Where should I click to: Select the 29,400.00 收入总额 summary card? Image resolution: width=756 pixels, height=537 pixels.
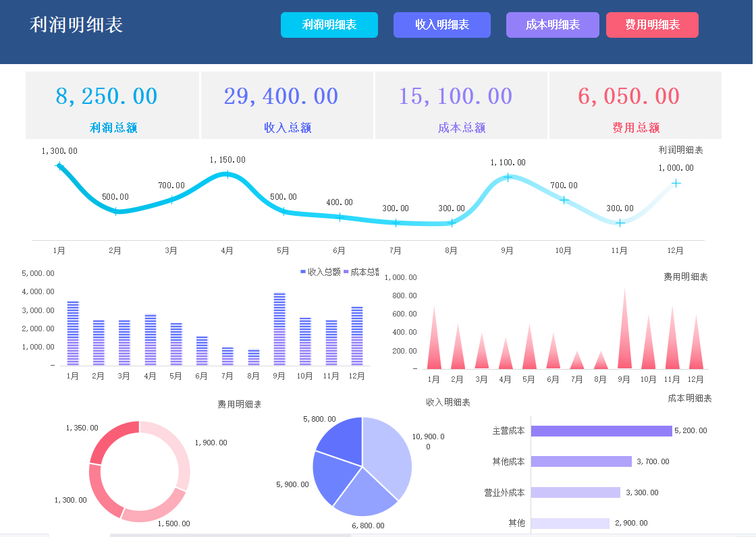pyautogui.click(x=286, y=105)
